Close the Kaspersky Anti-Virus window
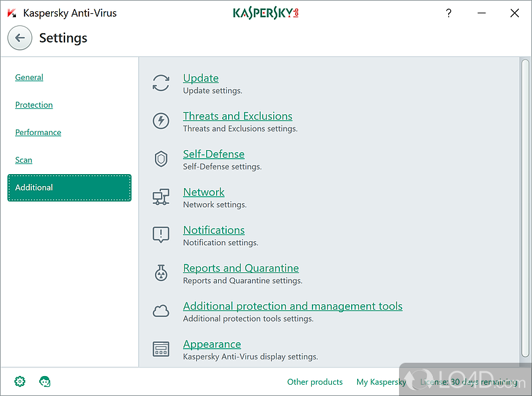Viewport: 532px width, 396px height. coord(515,13)
